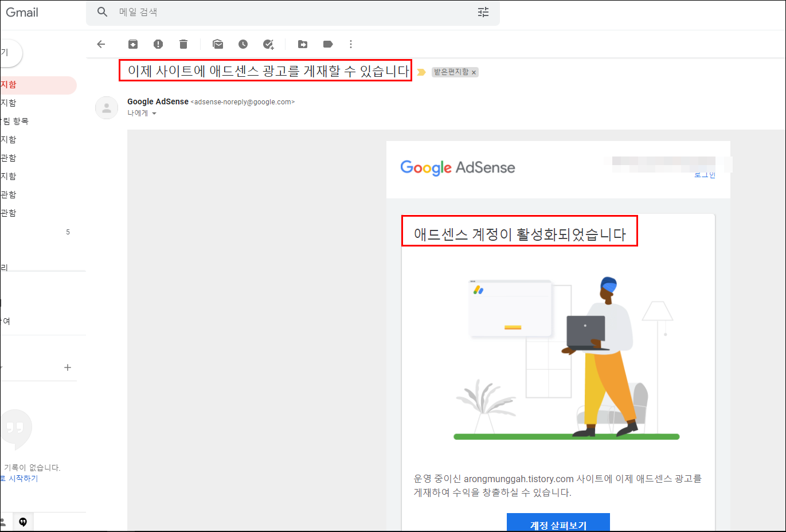This screenshot has height=532, width=786.
Task: Click the Google AdSense logo in email
Action: (457, 167)
